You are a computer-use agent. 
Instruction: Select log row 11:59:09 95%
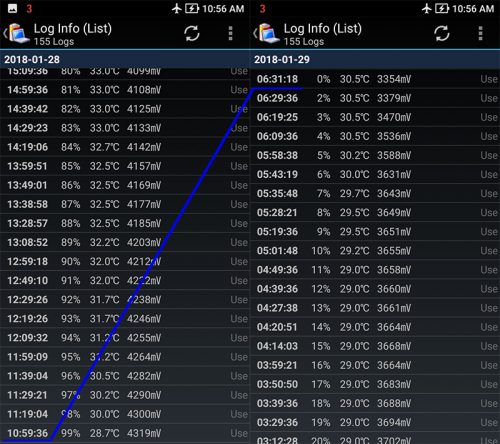(x=125, y=357)
